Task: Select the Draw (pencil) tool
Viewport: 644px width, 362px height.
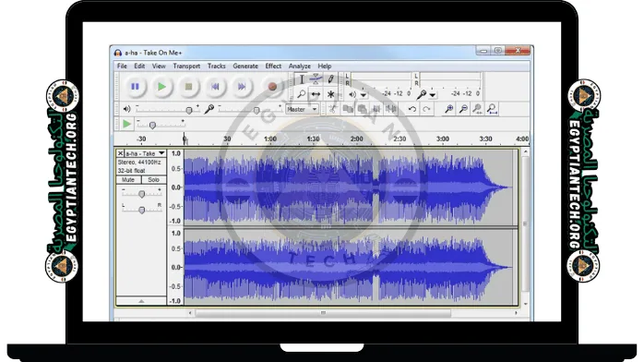Action: 330,79
